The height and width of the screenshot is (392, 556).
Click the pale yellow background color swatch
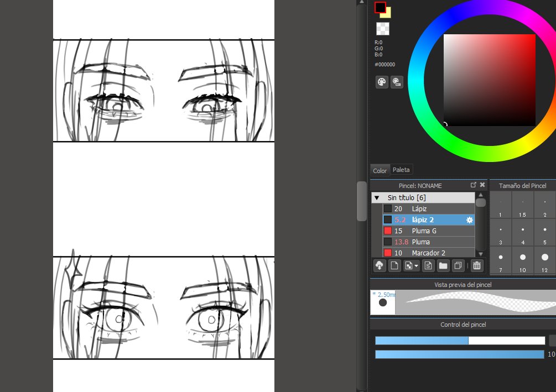pos(388,14)
